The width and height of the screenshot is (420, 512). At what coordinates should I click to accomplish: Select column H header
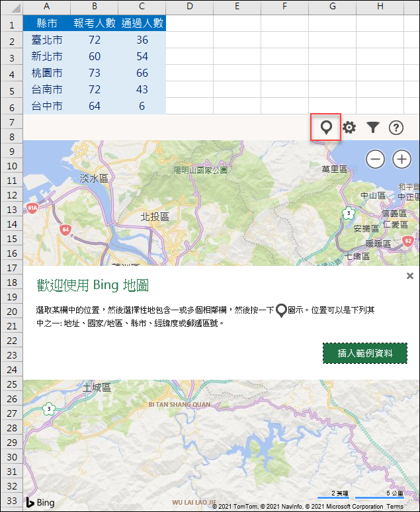point(380,7)
